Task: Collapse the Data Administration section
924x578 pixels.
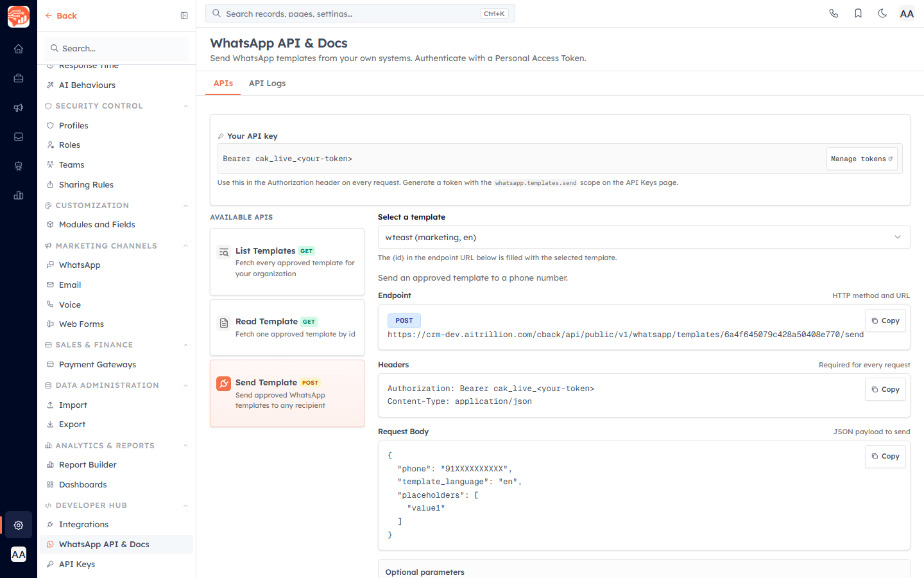Action: click(x=185, y=385)
